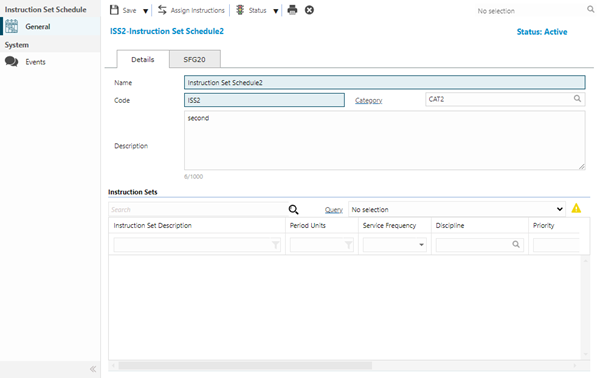Image resolution: width=600 pixels, height=378 pixels.
Task: Collapse the left sidebar panel
Action: tap(93, 369)
